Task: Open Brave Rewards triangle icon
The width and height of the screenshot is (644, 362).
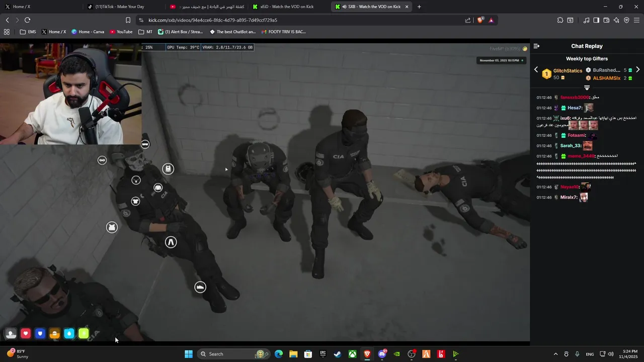Action: pyautogui.click(x=491, y=20)
